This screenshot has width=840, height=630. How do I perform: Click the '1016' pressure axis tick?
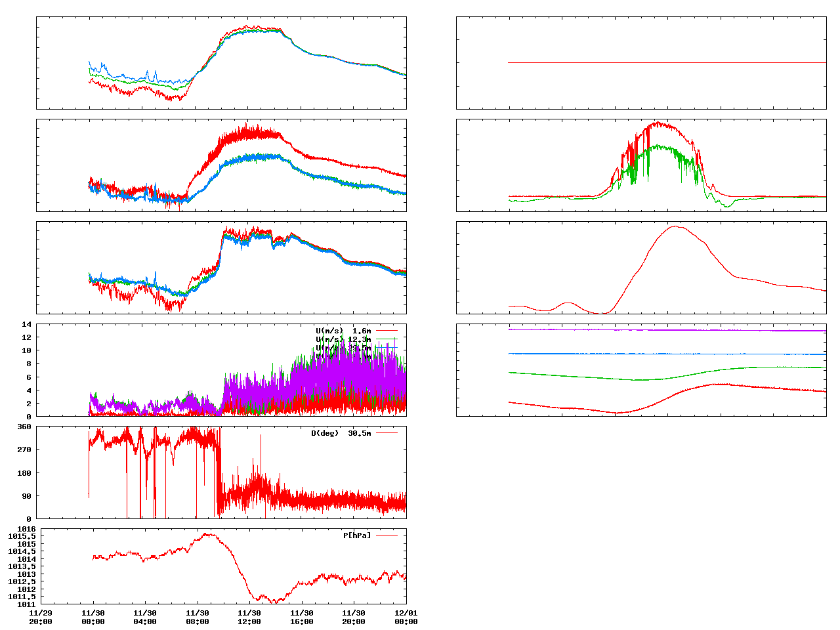(x=26, y=529)
